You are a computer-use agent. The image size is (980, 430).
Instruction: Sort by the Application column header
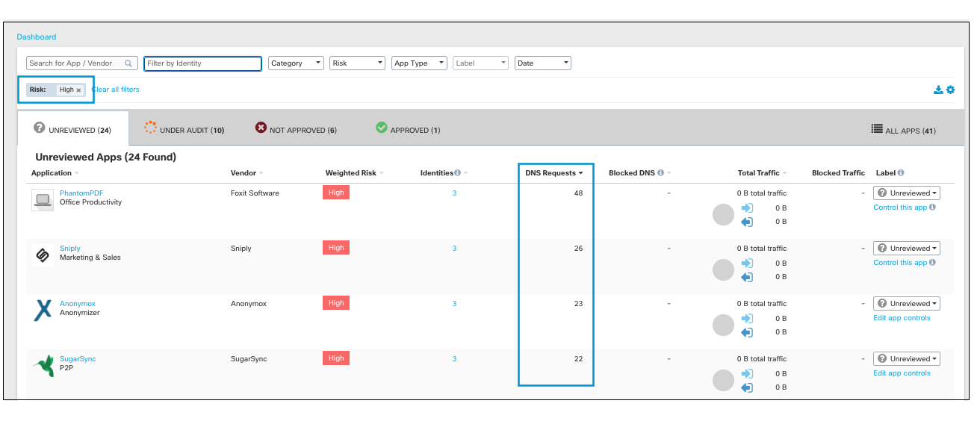tap(54, 173)
